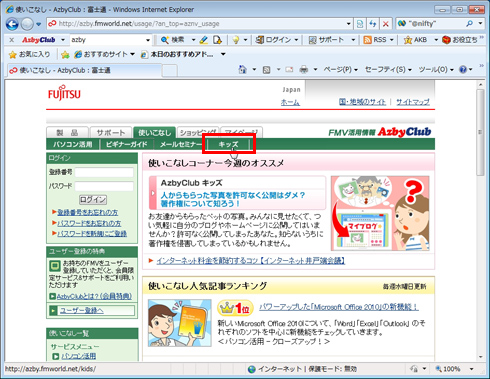Open recent pages dropdown next to Forward
Screen dimensions: 490x379
[38, 24]
